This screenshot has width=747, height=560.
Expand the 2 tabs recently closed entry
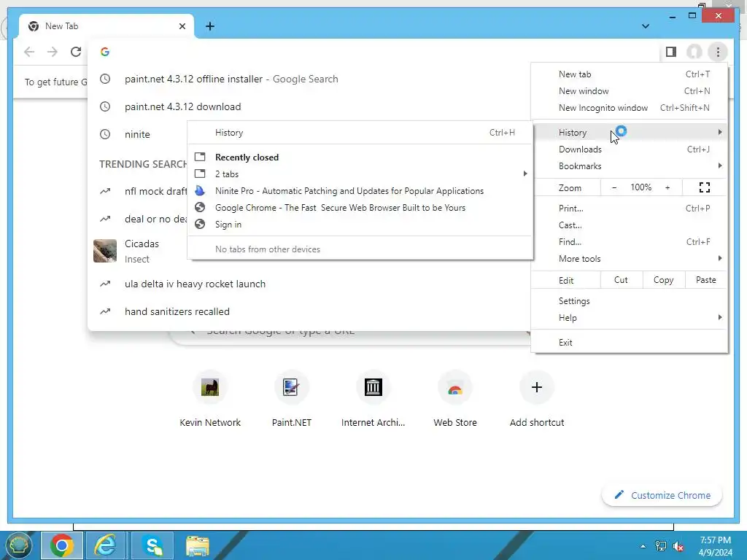pos(360,174)
